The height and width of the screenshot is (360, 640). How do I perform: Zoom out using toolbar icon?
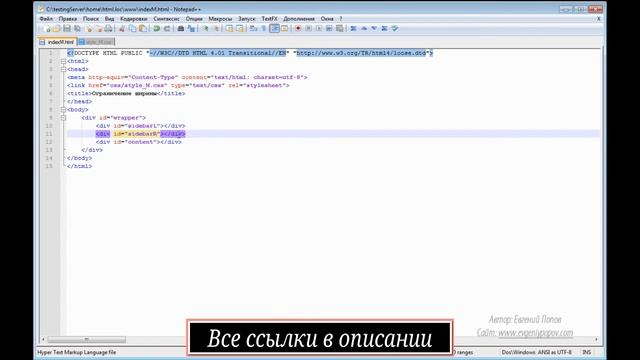point(216,29)
